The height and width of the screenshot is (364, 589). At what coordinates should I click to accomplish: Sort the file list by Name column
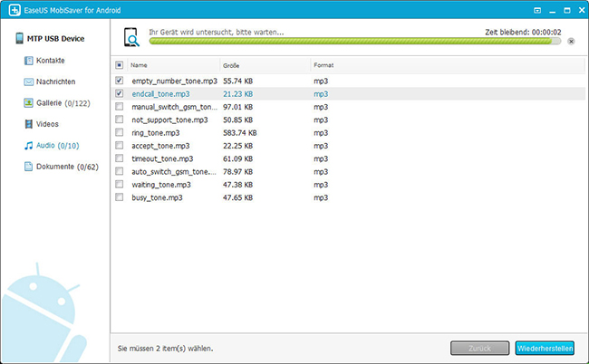[x=172, y=65]
